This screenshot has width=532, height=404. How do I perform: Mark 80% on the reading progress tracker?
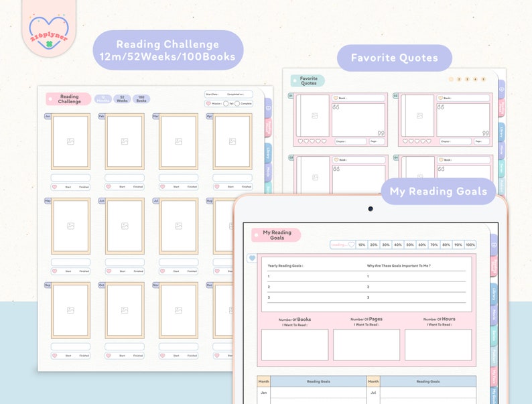point(446,245)
